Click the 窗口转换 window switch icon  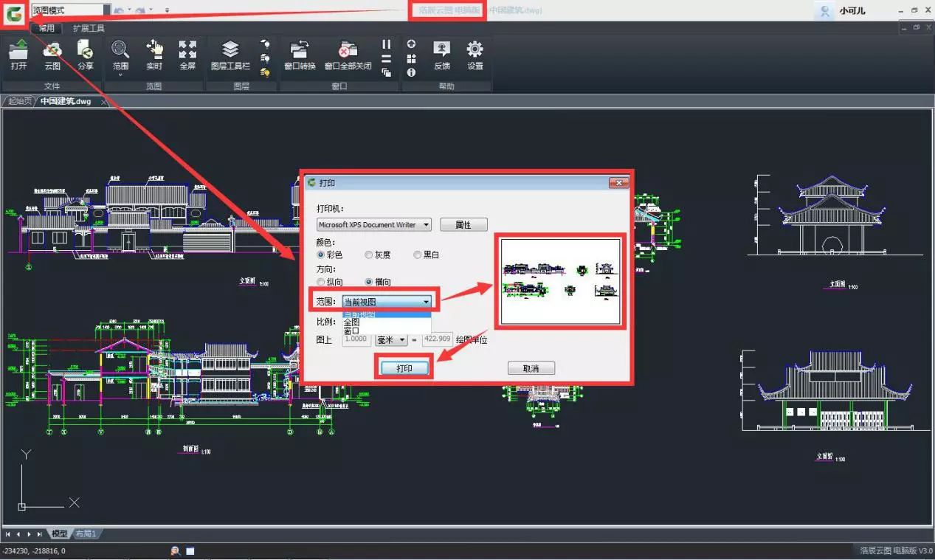pos(300,54)
